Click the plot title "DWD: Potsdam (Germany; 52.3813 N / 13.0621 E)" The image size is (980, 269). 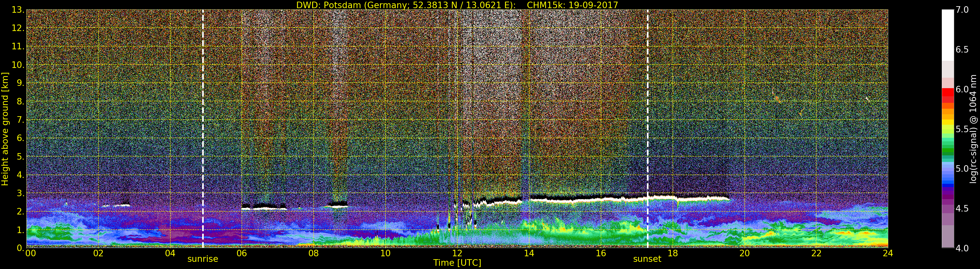pos(406,5)
